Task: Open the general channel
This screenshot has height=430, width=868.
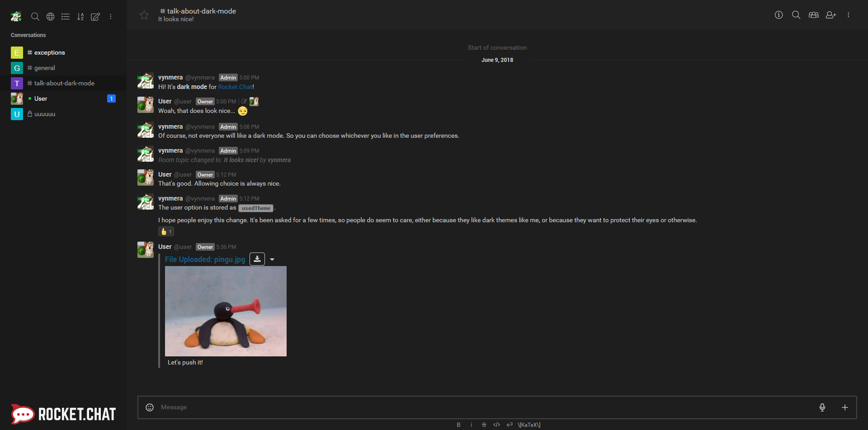Action: point(63,68)
